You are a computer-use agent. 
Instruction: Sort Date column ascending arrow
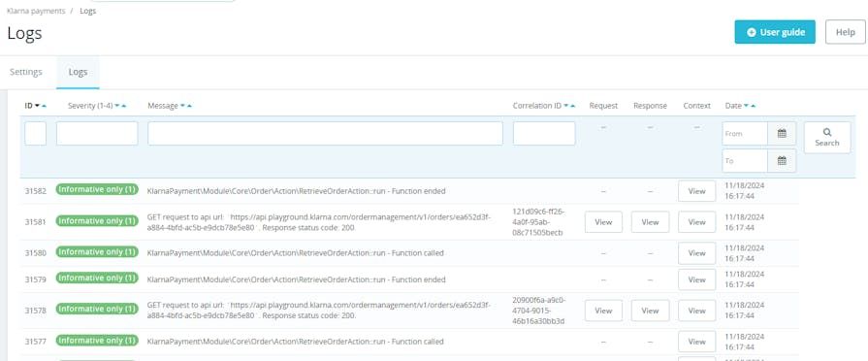tap(753, 106)
